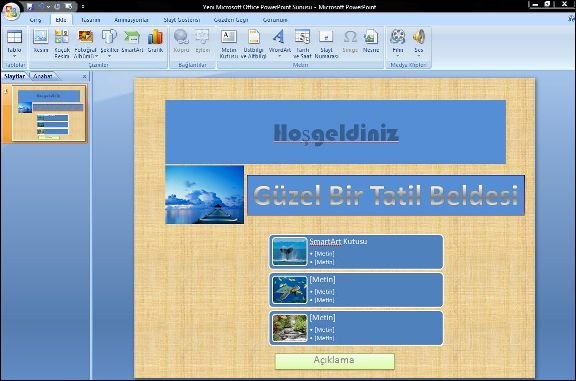Switch to the Anahat (Outline) pane tab
The image size is (576, 381).
point(43,76)
